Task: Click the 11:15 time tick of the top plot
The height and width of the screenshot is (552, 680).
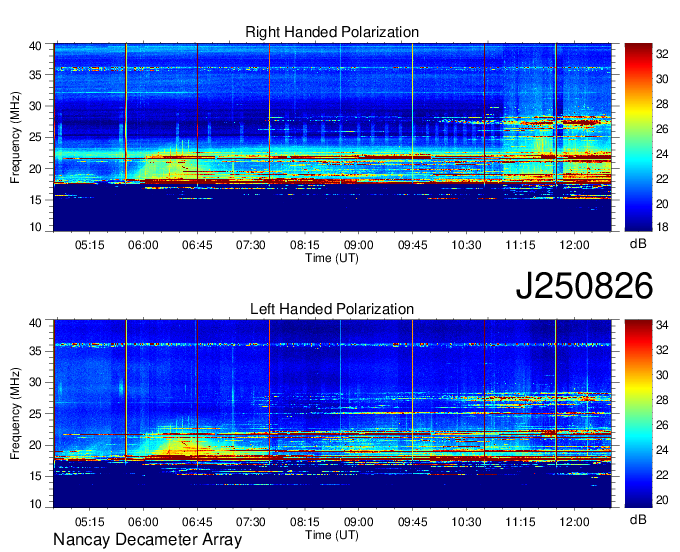Action: click(x=520, y=245)
